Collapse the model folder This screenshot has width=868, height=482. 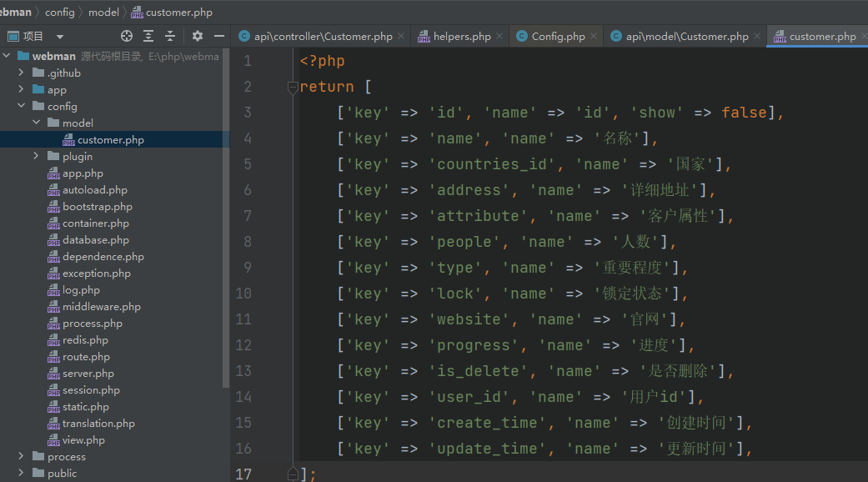click(36, 123)
